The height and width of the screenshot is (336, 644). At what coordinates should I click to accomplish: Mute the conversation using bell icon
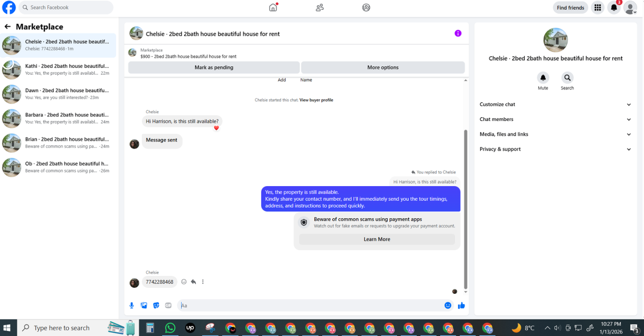click(x=543, y=77)
